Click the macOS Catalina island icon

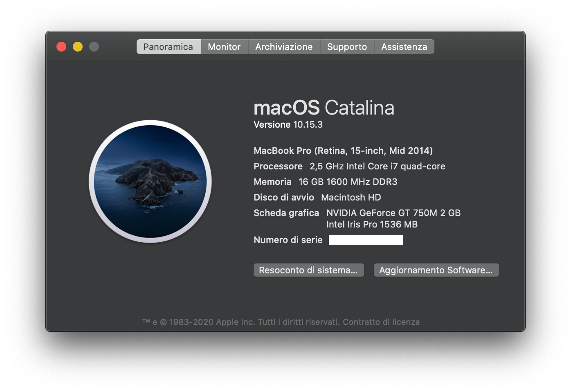point(150,181)
